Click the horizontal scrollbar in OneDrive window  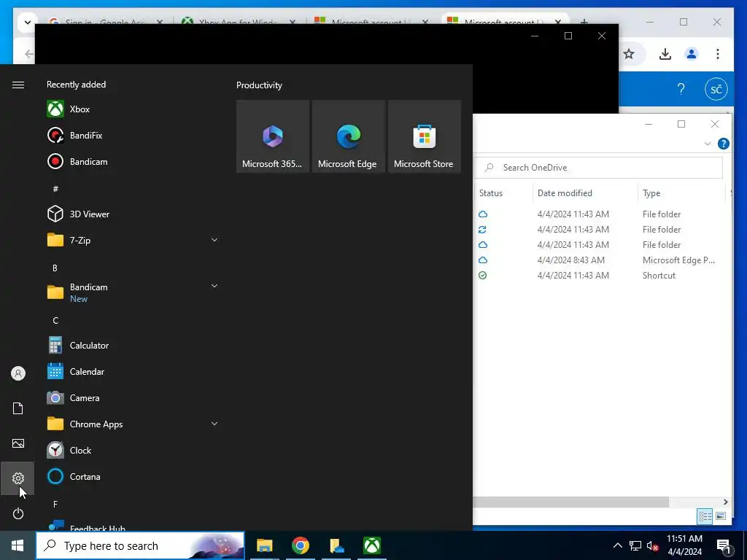point(570,502)
